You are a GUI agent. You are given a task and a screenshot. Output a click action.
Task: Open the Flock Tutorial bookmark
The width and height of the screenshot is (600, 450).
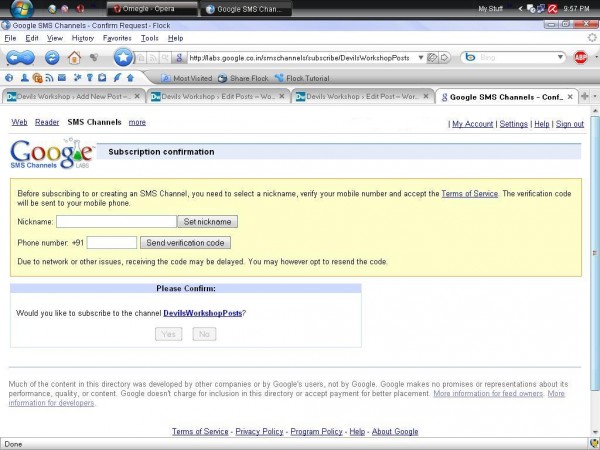[302, 78]
